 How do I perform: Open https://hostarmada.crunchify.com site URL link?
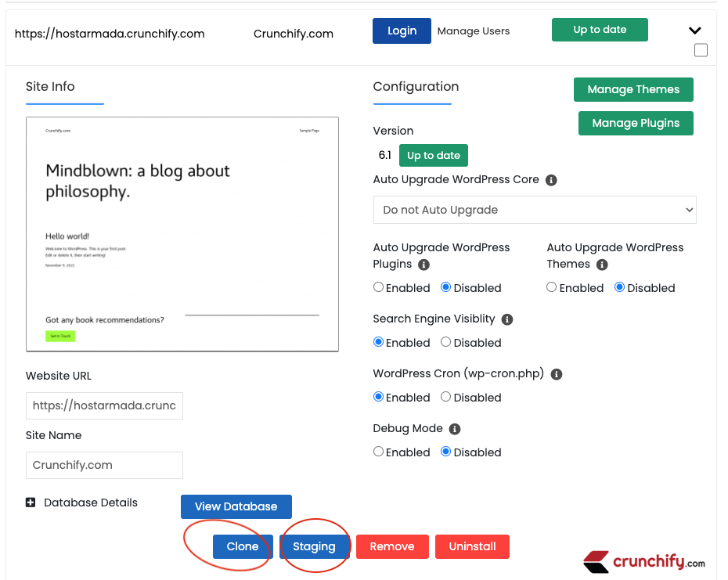click(x=110, y=34)
